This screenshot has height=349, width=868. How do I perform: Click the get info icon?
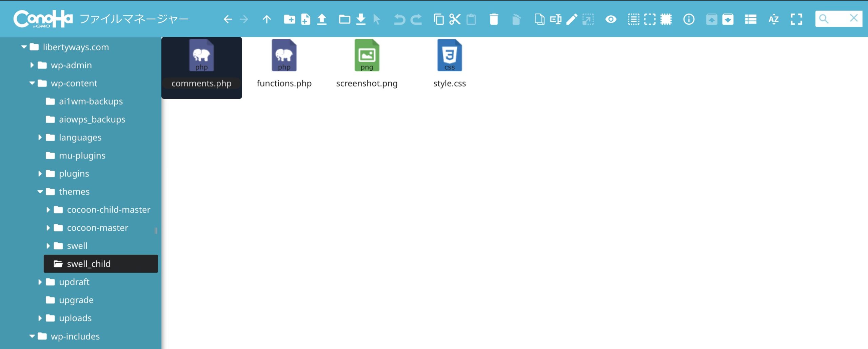pyautogui.click(x=689, y=19)
